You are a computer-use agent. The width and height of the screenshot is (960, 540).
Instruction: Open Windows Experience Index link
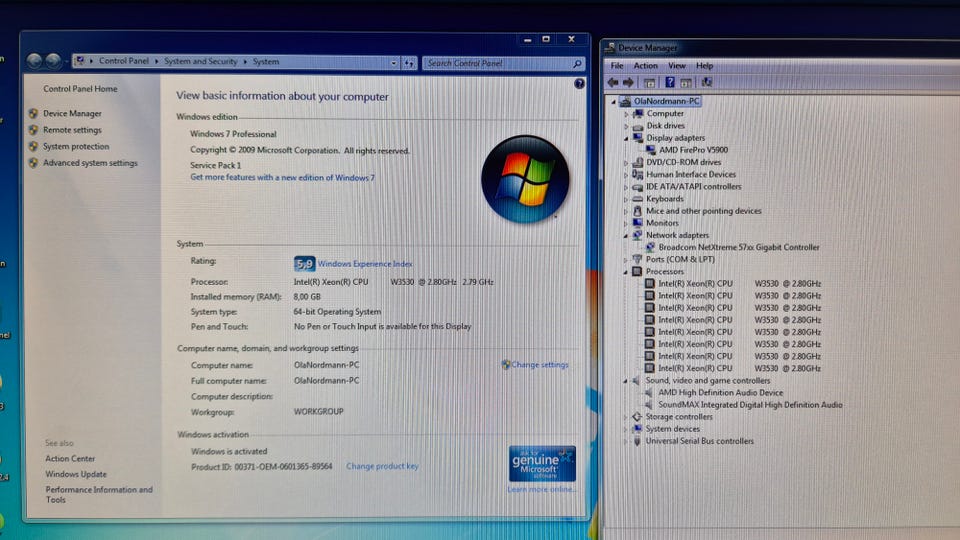(365, 264)
